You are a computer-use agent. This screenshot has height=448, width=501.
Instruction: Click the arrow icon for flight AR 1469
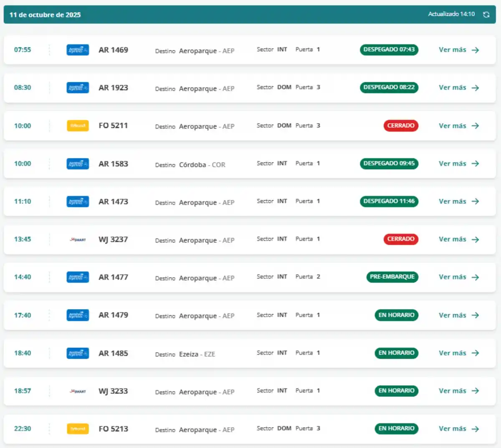pyautogui.click(x=475, y=50)
